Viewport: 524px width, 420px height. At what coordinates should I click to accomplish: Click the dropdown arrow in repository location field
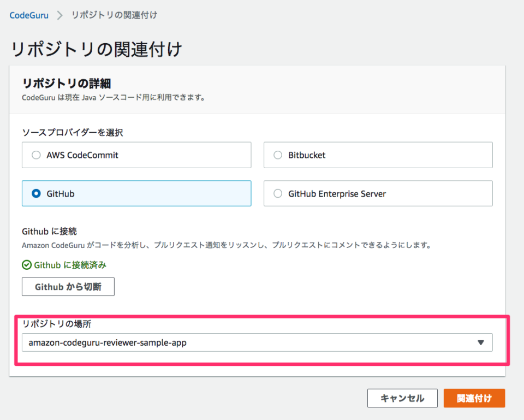(481, 342)
